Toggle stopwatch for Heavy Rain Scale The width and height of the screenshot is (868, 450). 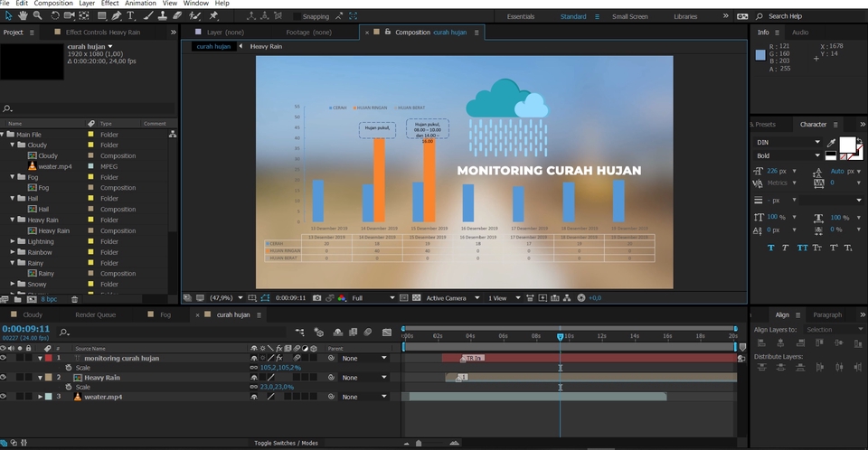[x=69, y=387]
